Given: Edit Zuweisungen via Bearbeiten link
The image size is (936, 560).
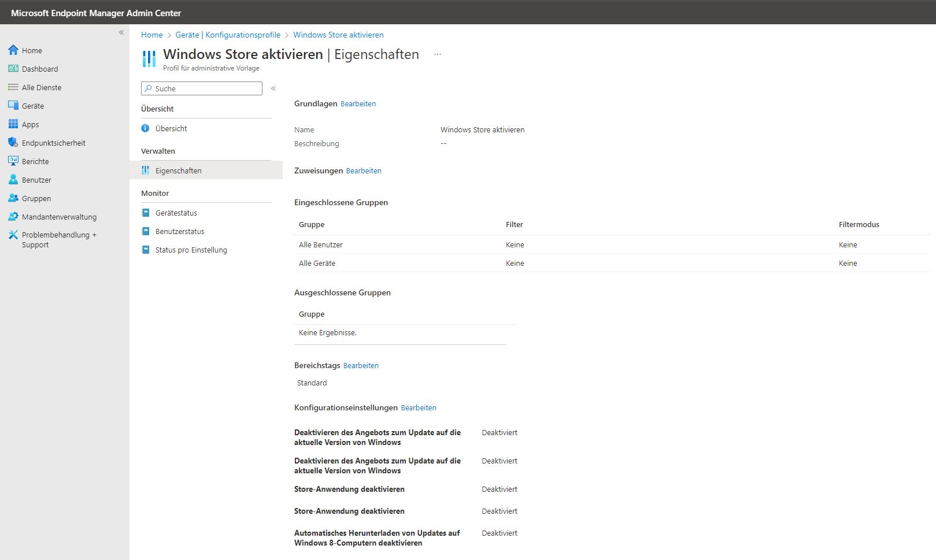Looking at the screenshot, I should (364, 171).
